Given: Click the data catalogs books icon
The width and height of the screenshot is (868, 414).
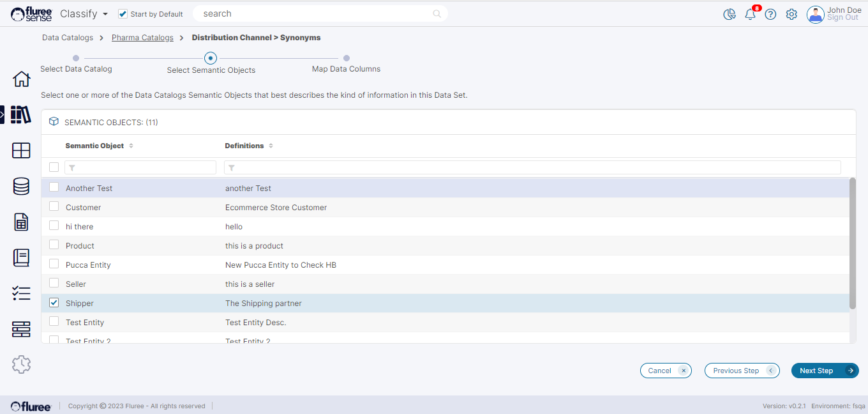Looking at the screenshot, I should pyautogui.click(x=21, y=115).
